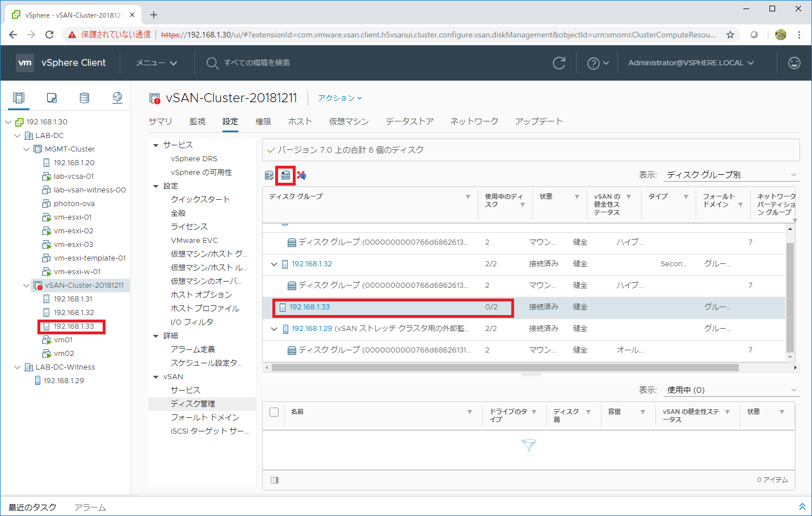Open the アラーム panel at the bottom
Screen dimensions: 812x516
(x=90, y=507)
